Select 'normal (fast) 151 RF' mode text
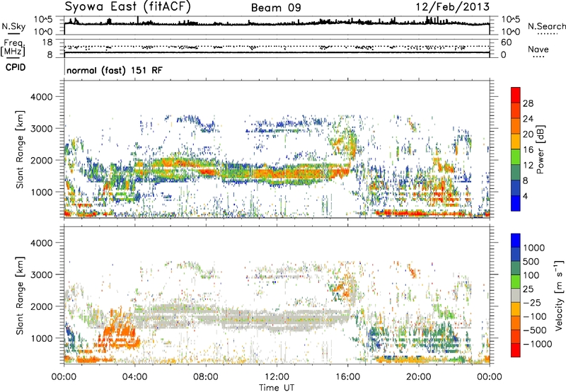Image resolution: width=566 pixels, height=392 pixels. coord(115,70)
